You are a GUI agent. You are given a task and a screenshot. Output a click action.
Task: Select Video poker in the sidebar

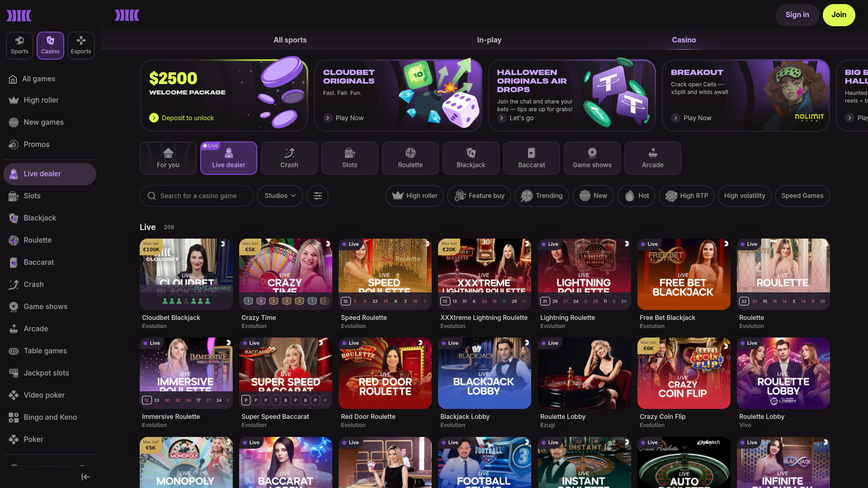click(x=14, y=395)
